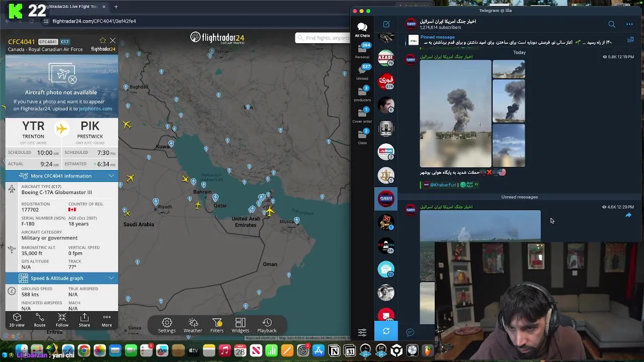Compose a new Telegram message

tap(386, 24)
